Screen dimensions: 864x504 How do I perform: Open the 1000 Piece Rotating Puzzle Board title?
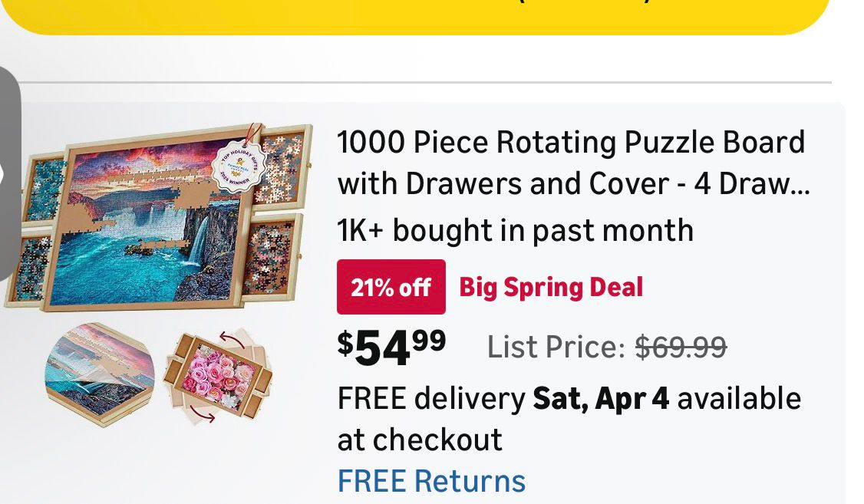[571, 143]
